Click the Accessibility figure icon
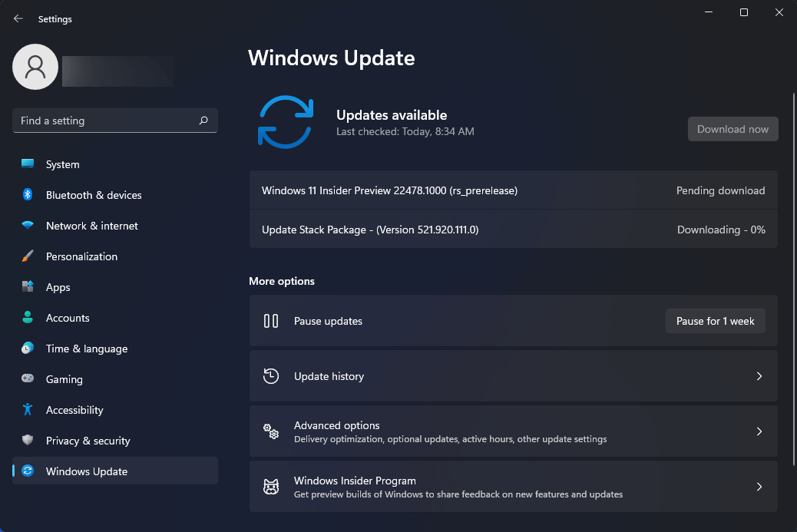 pyautogui.click(x=28, y=409)
